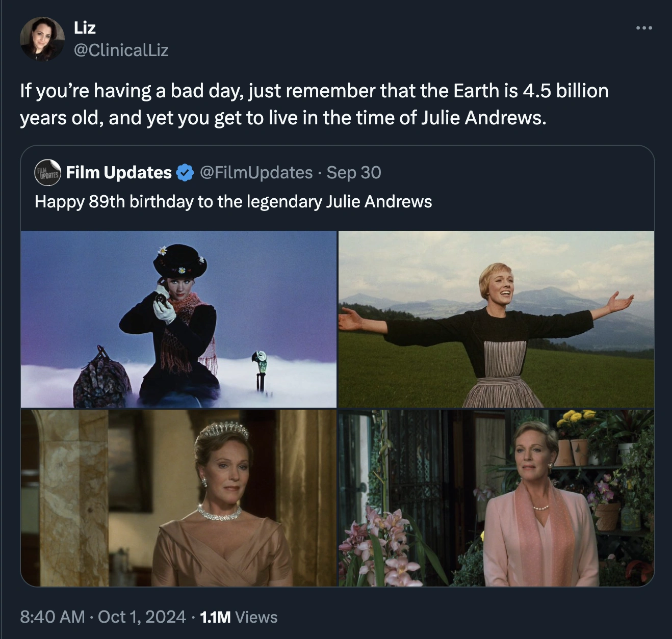Click the blue verified badge
This screenshot has width=672, height=639.
click(185, 173)
